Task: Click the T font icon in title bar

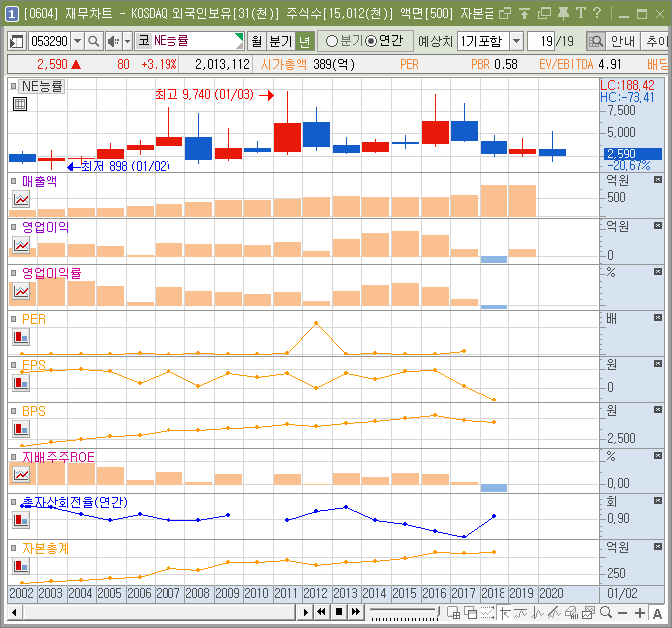Action: tap(581, 13)
